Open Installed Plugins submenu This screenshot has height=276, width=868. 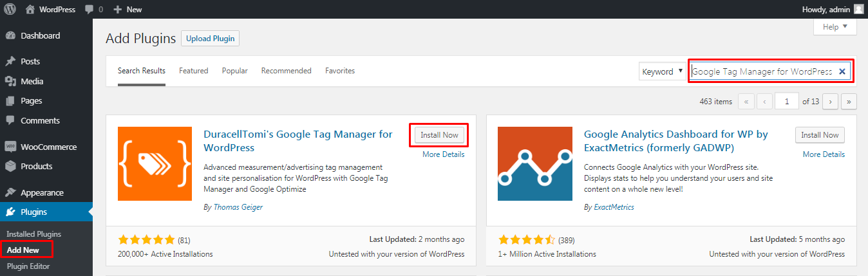tap(34, 234)
